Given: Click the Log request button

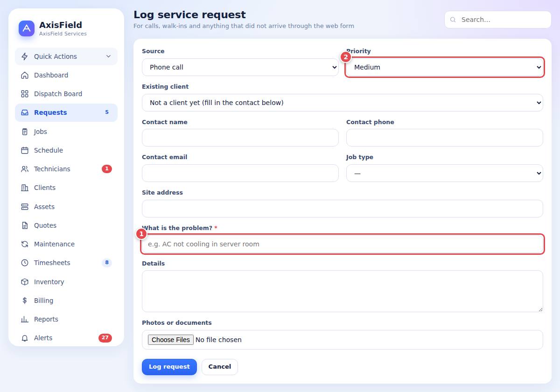Looking at the screenshot, I should 169,367.
